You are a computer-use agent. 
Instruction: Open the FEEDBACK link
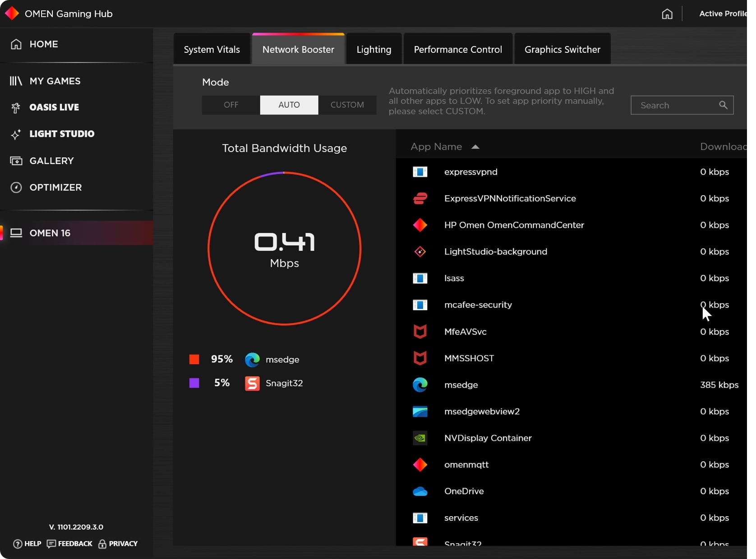[x=69, y=544]
